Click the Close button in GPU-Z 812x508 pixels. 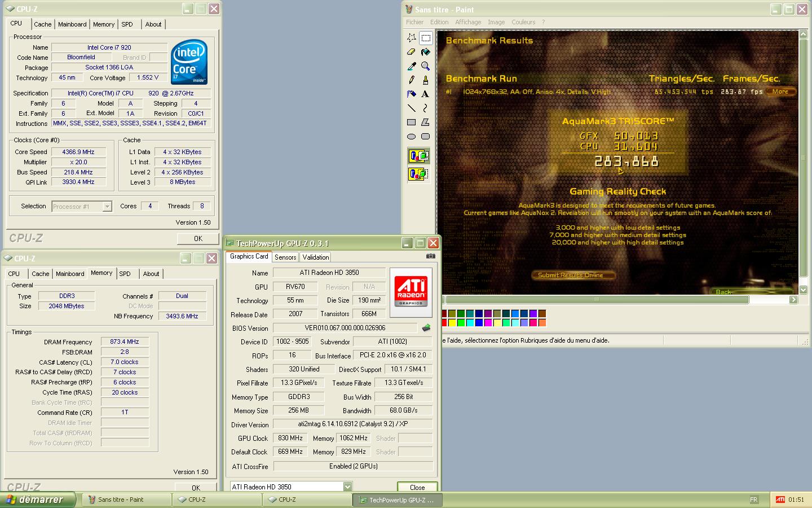[x=417, y=487]
